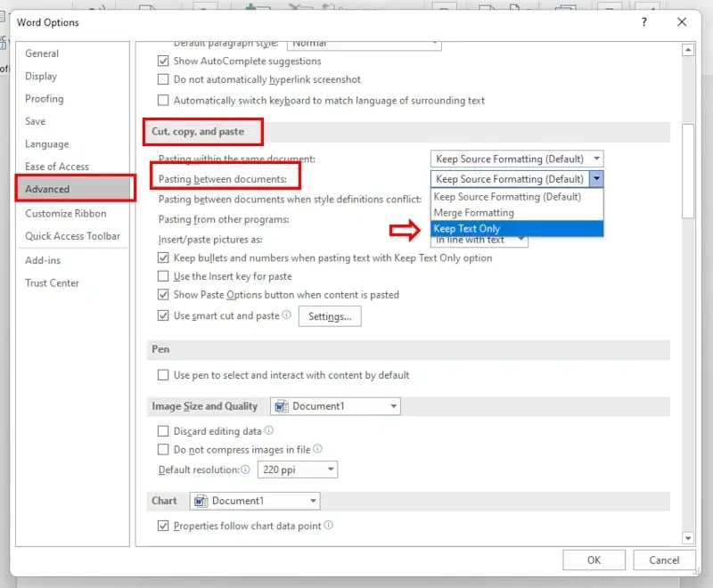Enable Do not automatically hyperlink screenshot
713x588 pixels.
click(164, 79)
